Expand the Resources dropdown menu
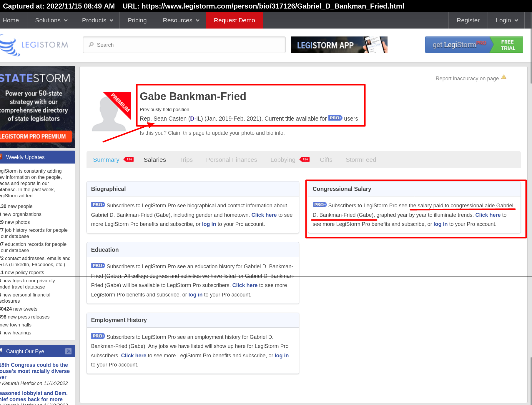 181,20
